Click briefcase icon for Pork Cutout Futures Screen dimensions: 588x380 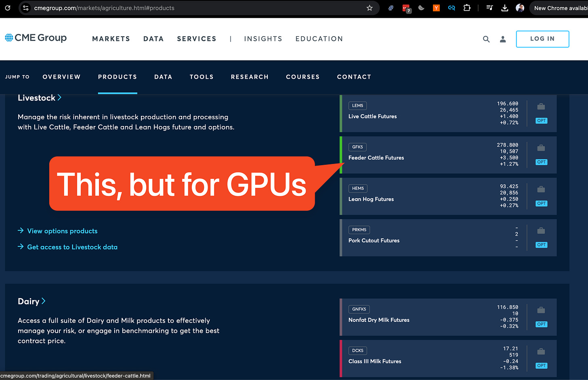click(x=541, y=231)
